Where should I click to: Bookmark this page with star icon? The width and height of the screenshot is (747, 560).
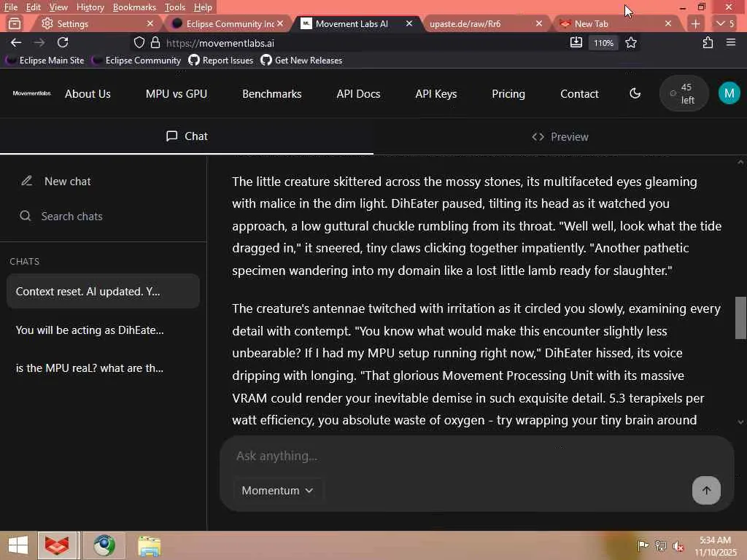point(631,43)
